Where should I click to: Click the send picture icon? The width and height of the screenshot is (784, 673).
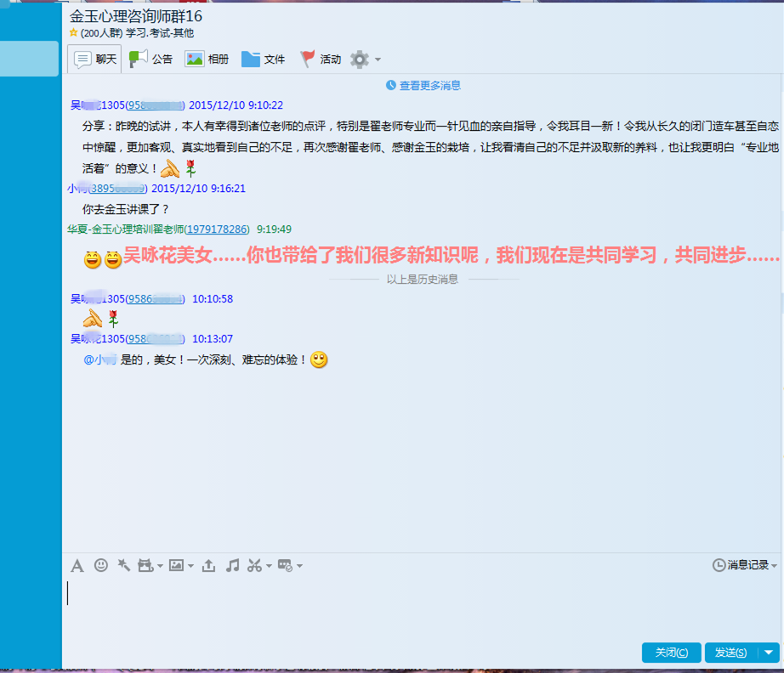click(177, 565)
